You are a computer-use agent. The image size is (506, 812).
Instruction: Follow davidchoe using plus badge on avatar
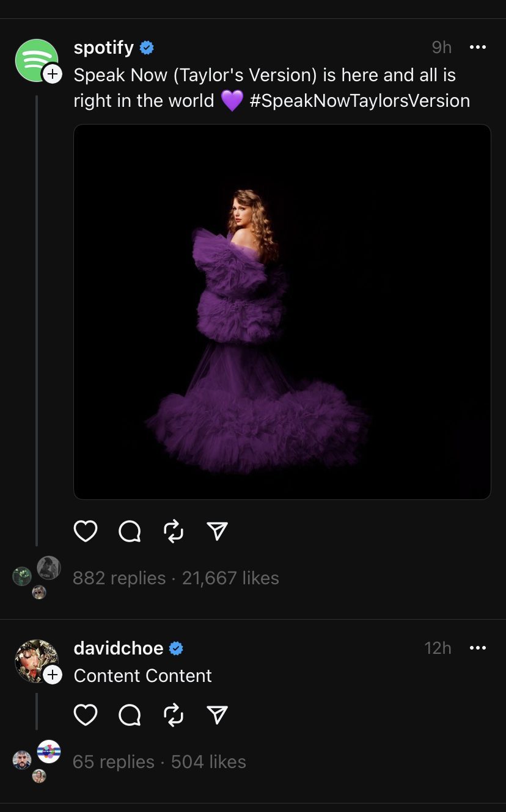pos(53,675)
